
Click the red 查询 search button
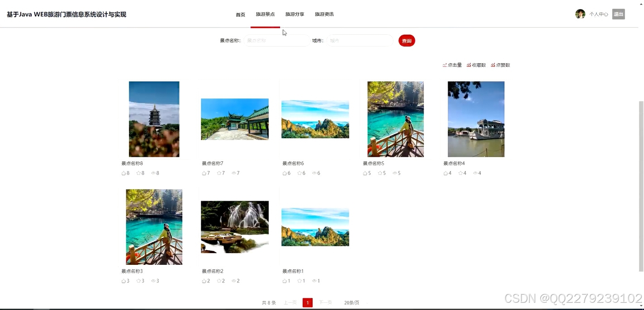pos(406,40)
